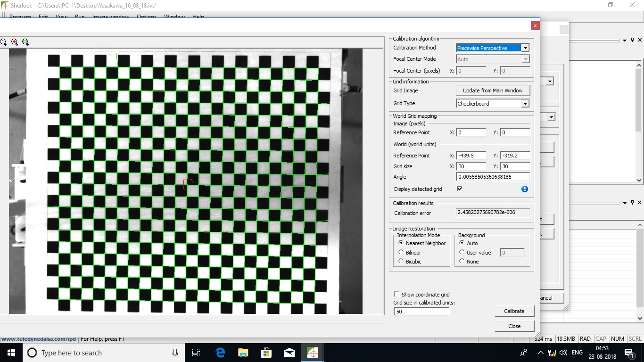Screen dimensions: 644x362
Task: Click the green zoom-to-fit magnifier icon
Action: 25,42
